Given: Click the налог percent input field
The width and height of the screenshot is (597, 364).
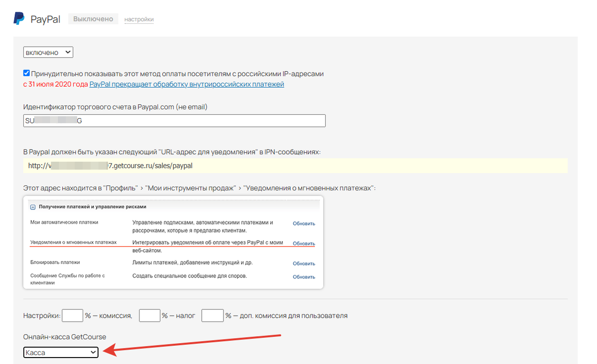Looking at the screenshot, I should pos(150,315).
